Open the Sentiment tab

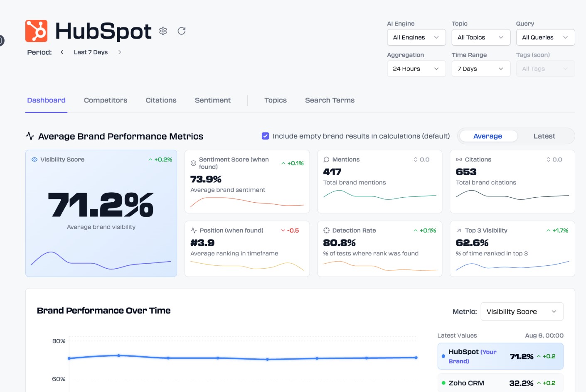coord(213,100)
